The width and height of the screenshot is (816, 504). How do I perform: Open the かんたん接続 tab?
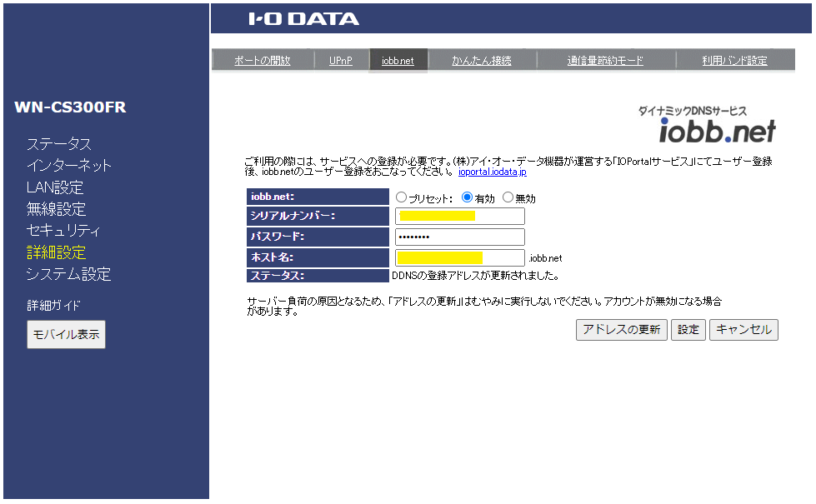(x=482, y=60)
